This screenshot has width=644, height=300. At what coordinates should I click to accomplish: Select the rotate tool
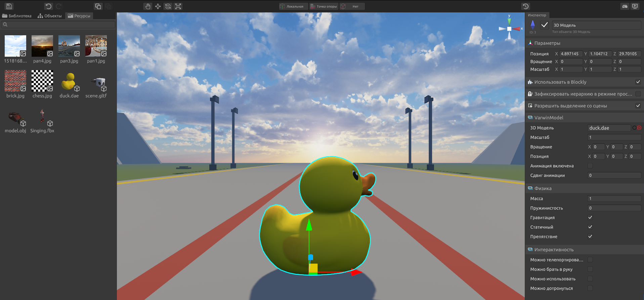tap(168, 6)
